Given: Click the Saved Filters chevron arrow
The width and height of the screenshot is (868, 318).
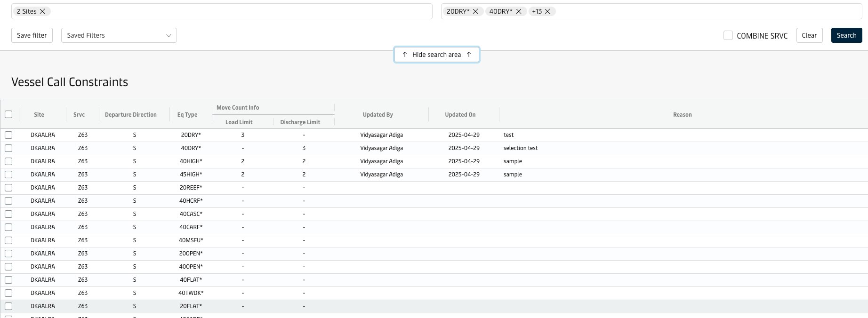Looking at the screenshot, I should 169,35.
